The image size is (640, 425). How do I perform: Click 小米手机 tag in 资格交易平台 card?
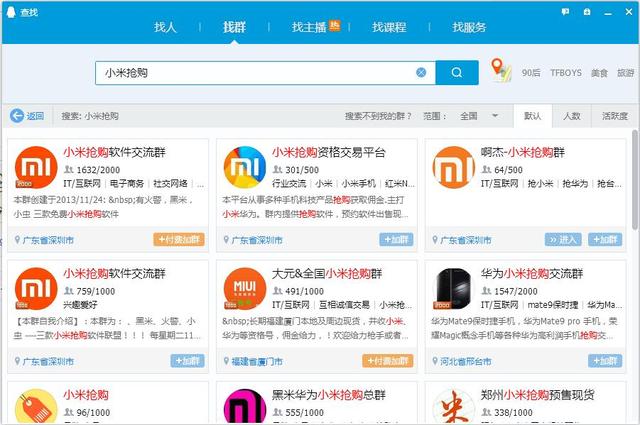[x=358, y=184]
